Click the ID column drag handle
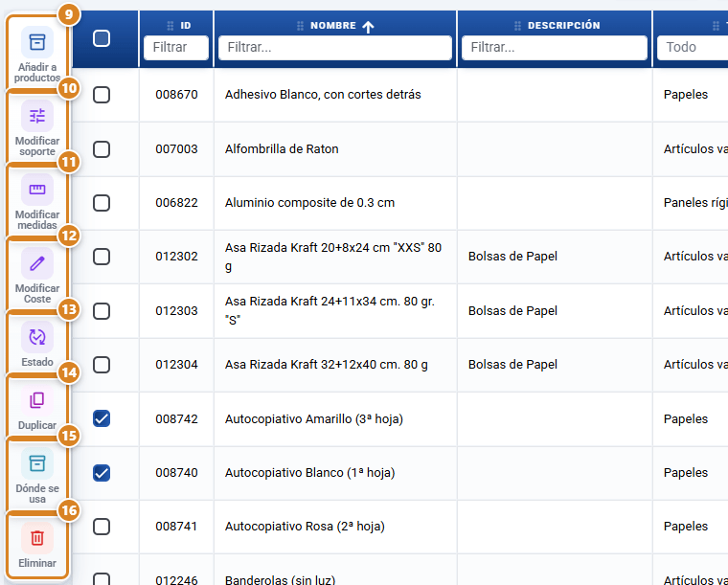The width and height of the screenshot is (728, 585). [171, 26]
